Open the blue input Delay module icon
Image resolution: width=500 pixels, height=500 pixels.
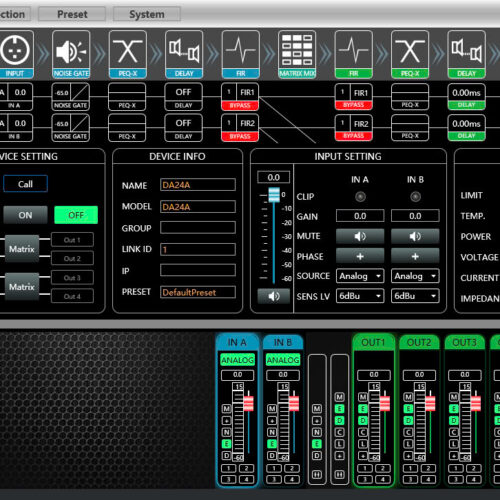pyautogui.click(x=184, y=54)
